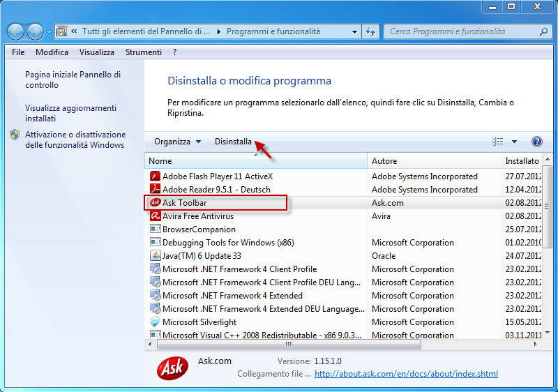This screenshot has height=392, width=558.
Task: Click the vertical scrollbar thumb
Action: click(548, 206)
